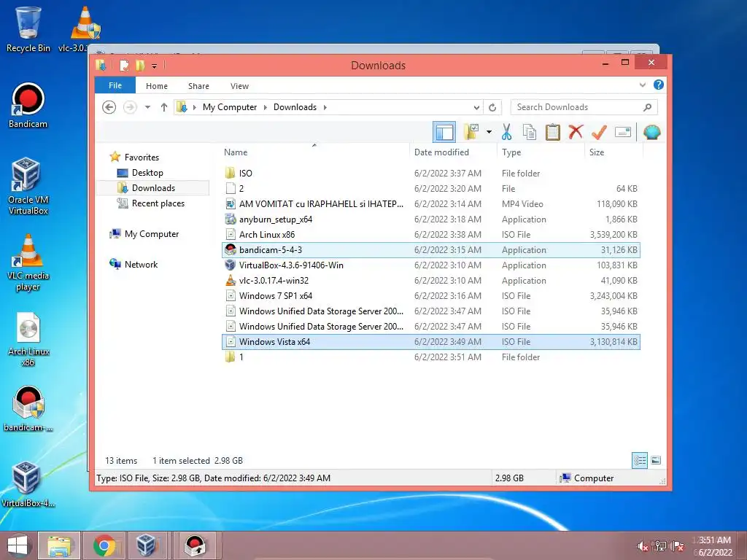Open the dropdown arrow beside folder options
Screen dimensions: 747x560
[x=489, y=132]
